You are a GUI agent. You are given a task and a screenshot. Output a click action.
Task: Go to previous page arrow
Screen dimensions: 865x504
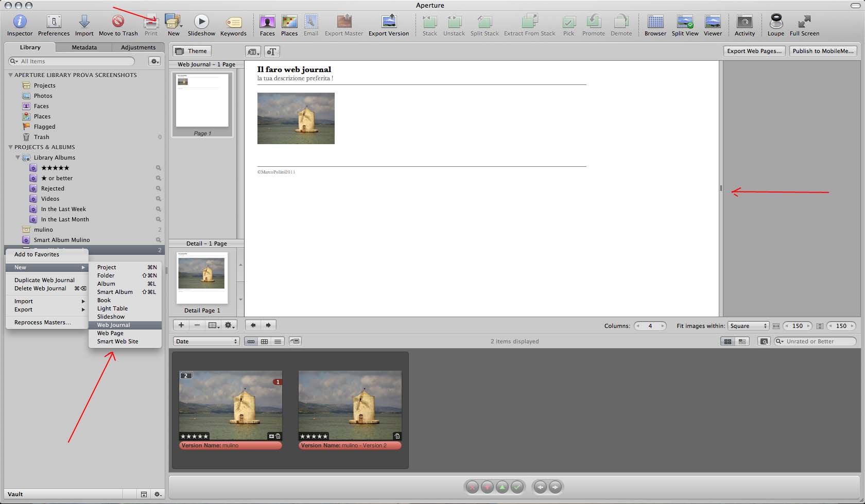pyautogui.click(x=253, y=325)
